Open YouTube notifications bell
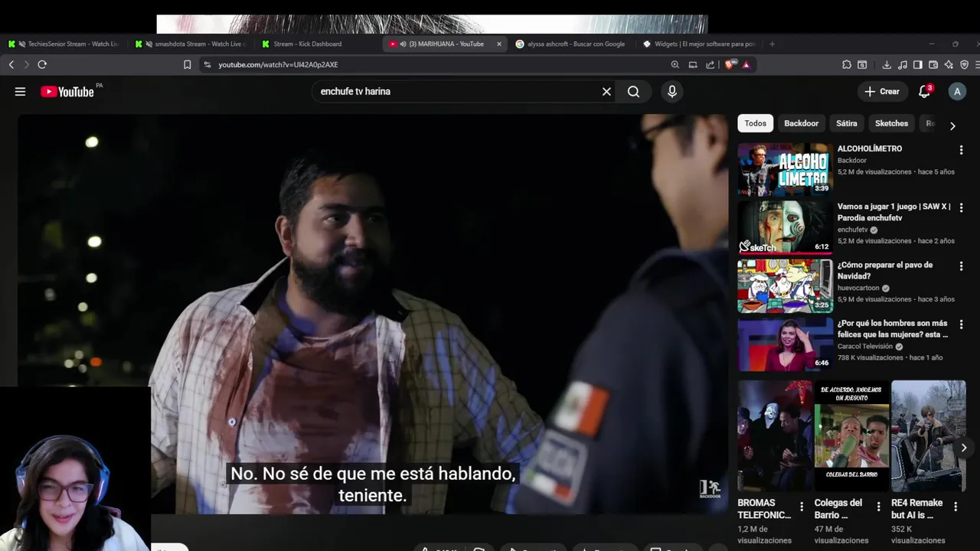 [x=924, y=92]
